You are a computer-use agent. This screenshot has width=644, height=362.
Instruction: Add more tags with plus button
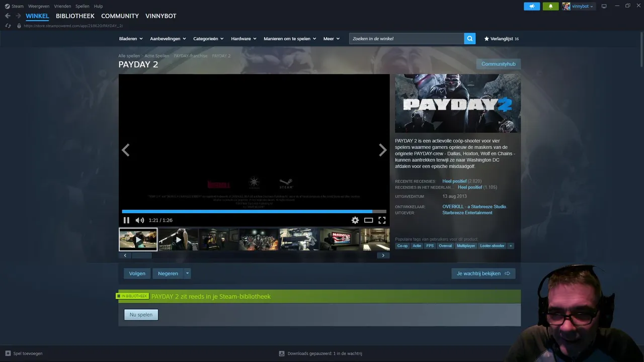(511, 246)
